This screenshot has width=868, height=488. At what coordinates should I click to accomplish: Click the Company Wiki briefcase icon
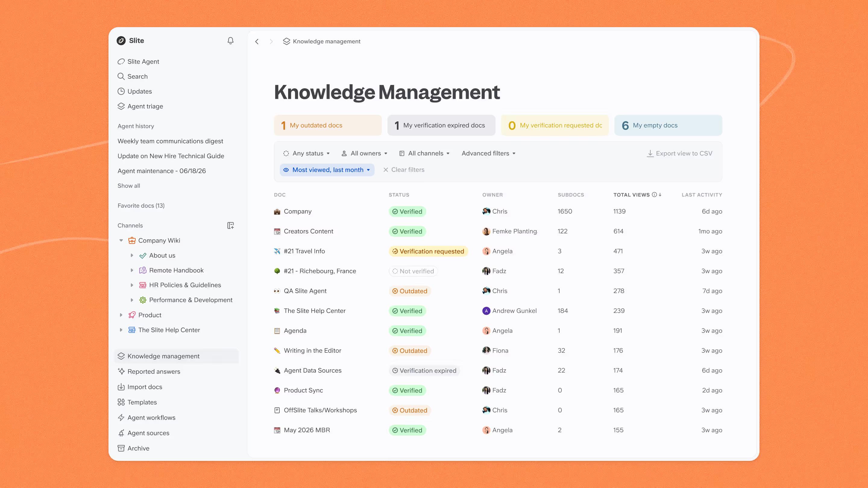point(132,240)
